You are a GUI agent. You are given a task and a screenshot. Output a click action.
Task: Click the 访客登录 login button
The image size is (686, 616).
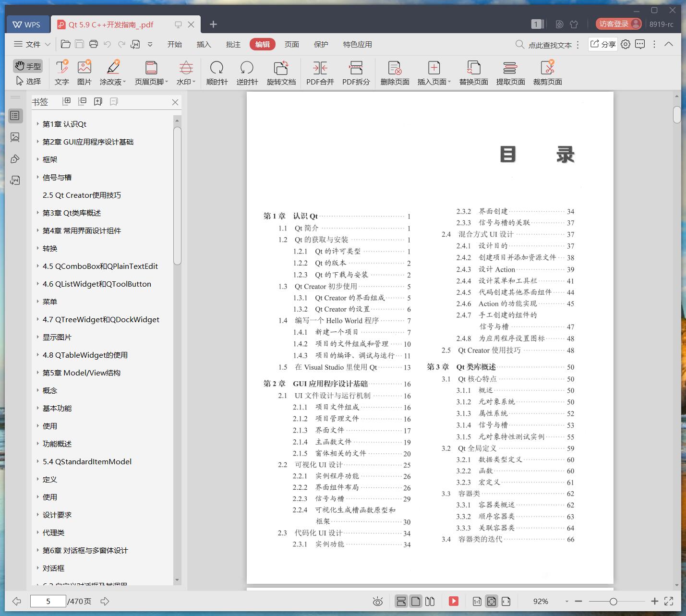[x=618, y=24]
